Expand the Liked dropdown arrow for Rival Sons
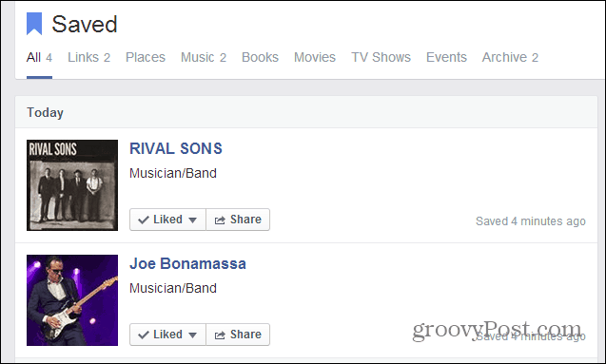This screenshot has height=364, width=606. point(192,220)
